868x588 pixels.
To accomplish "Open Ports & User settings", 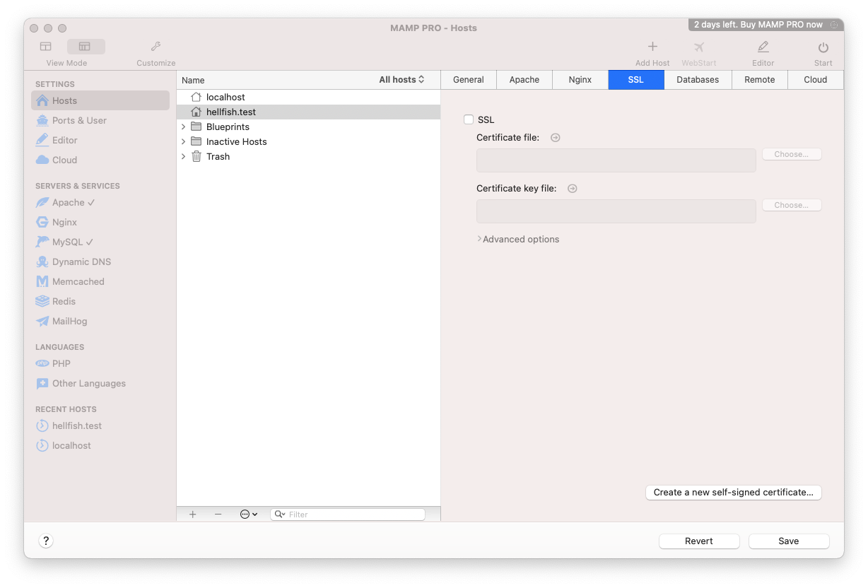I will click(x=79, y=120).
